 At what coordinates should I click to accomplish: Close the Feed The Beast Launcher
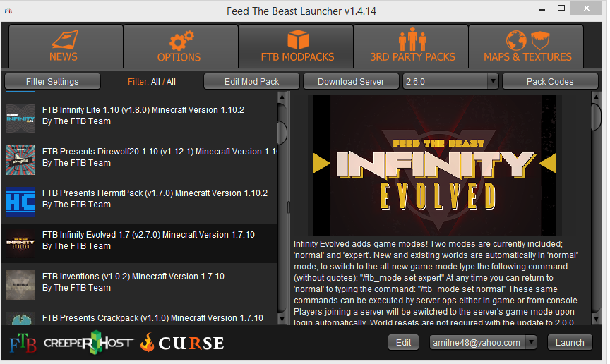click(x=586, y=8)
